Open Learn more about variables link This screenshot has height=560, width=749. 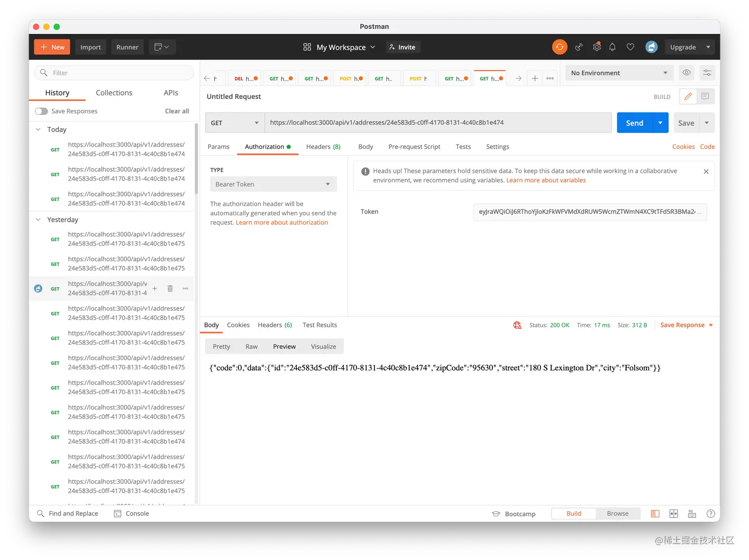pyautogui.click(x=545, y=180)
